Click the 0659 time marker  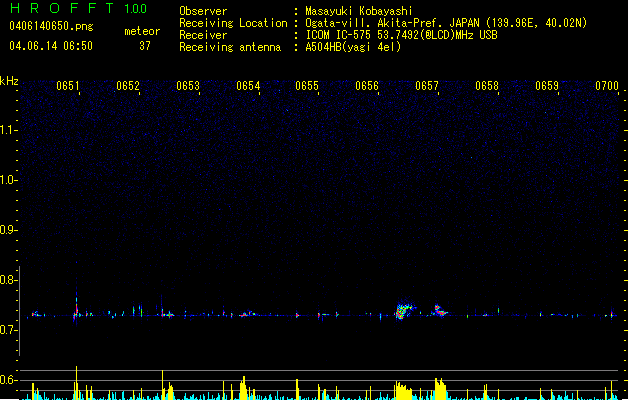coord(547,86)
